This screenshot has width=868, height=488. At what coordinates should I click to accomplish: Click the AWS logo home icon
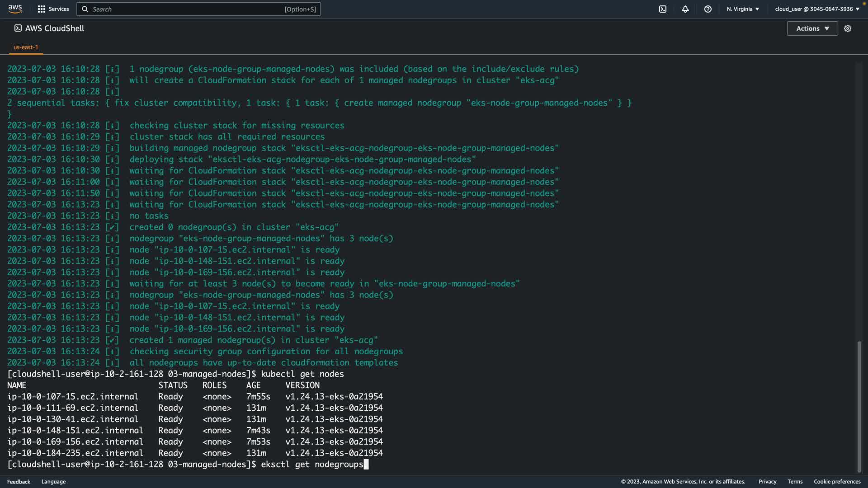point(15,9)
